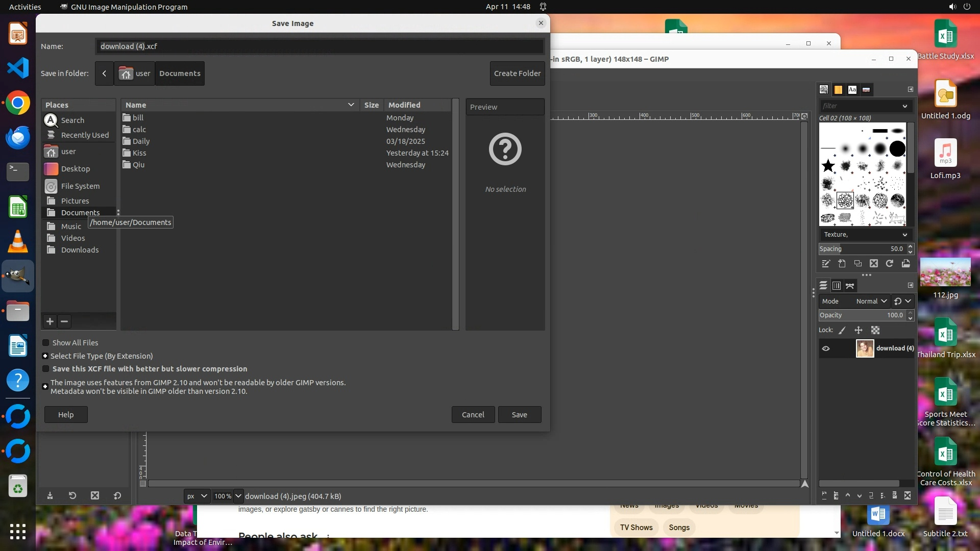Switch to the Fonts tab
980x551 pixels.
[x=852, y=90]
